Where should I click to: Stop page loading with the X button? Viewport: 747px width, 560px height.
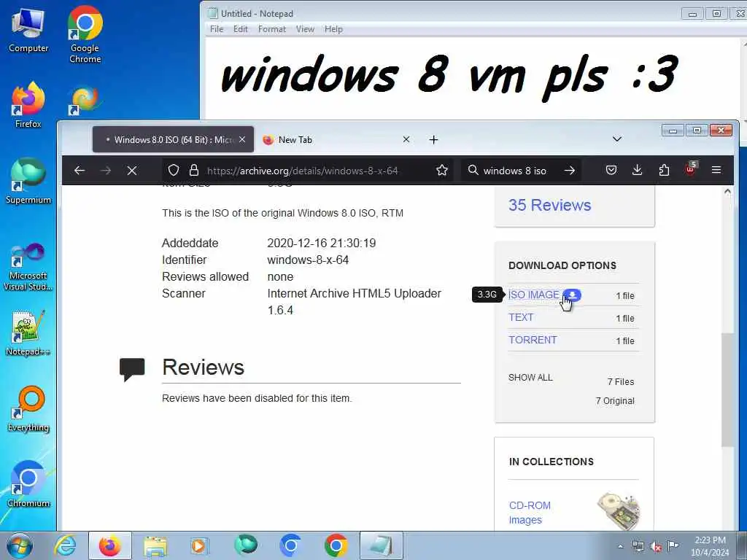pos(132,171)
